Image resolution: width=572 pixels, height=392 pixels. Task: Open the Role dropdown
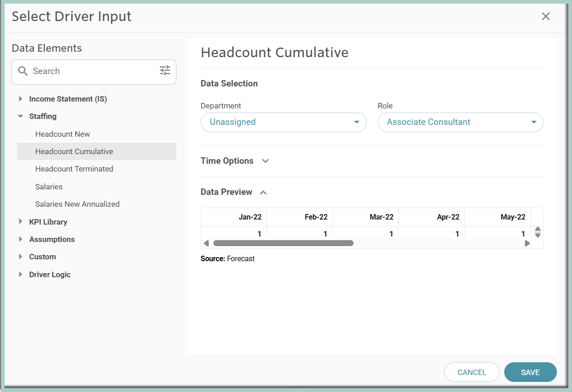point(460,122)
